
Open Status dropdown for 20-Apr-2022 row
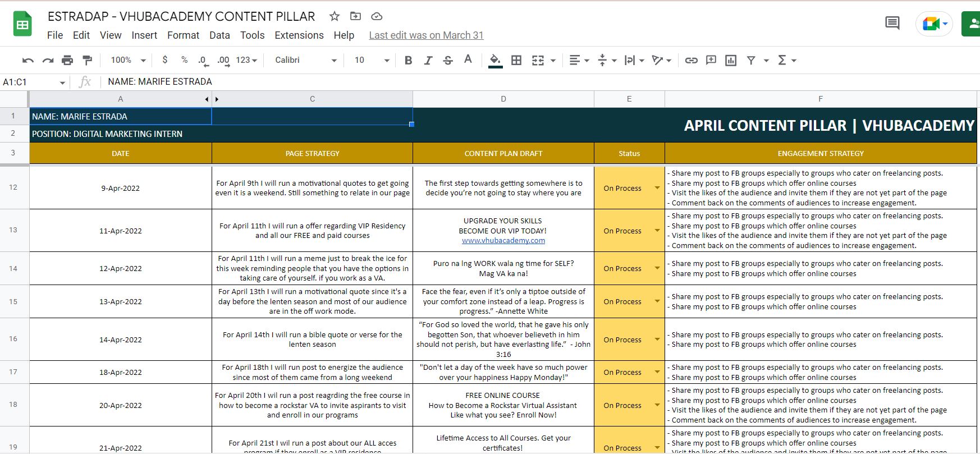(657, 405)
